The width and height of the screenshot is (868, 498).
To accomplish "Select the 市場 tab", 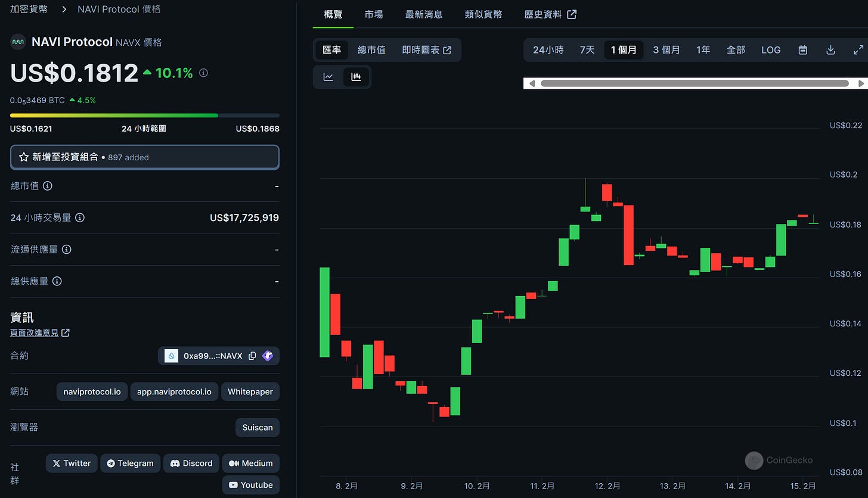I will tap(374, 14).
